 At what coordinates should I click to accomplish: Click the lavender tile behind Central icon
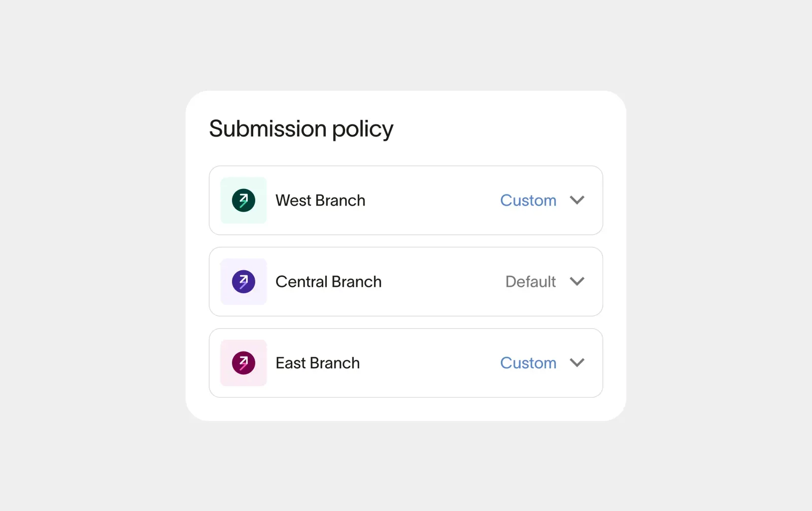[227, 265]
